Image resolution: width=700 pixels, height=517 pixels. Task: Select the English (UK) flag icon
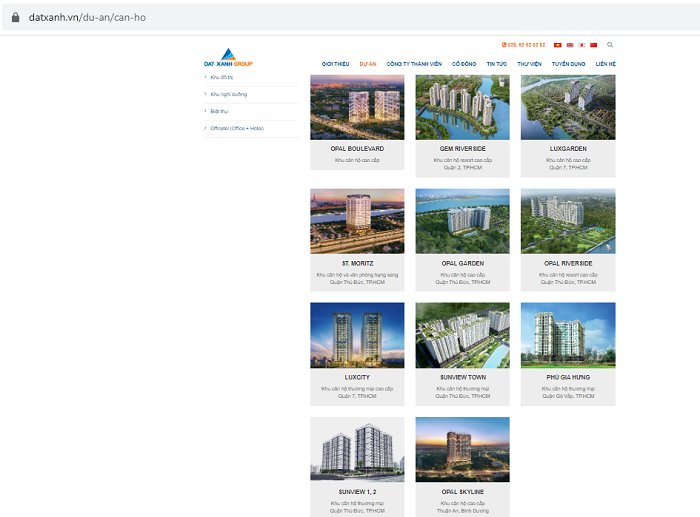[x=569, y=45]
